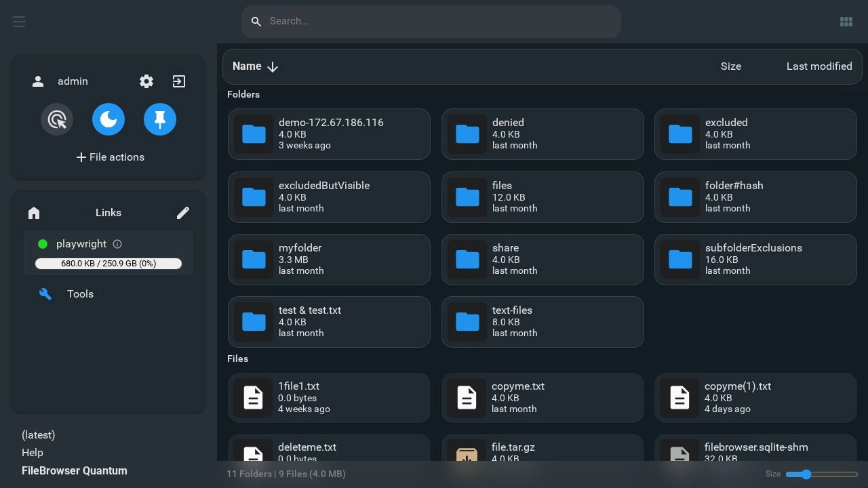The image size is (868, 488).
Task: Switch view mode with the grid icon
Action: pyautogui.click(x=846, y=22)
